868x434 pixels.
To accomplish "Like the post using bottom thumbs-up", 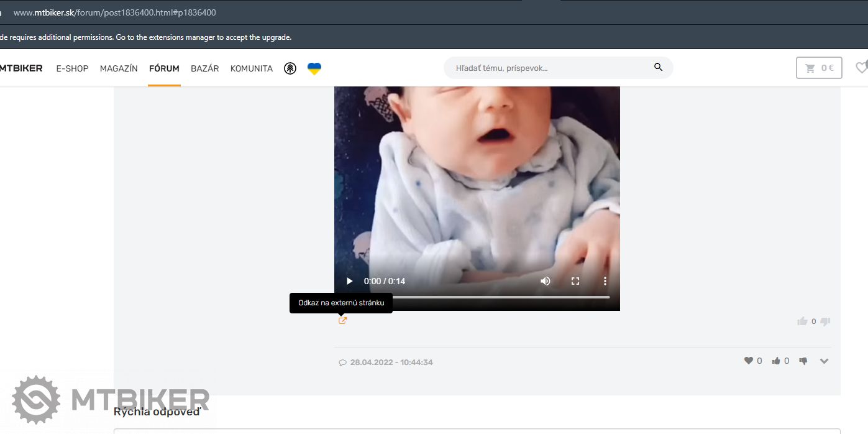I will tap(776, 361).
